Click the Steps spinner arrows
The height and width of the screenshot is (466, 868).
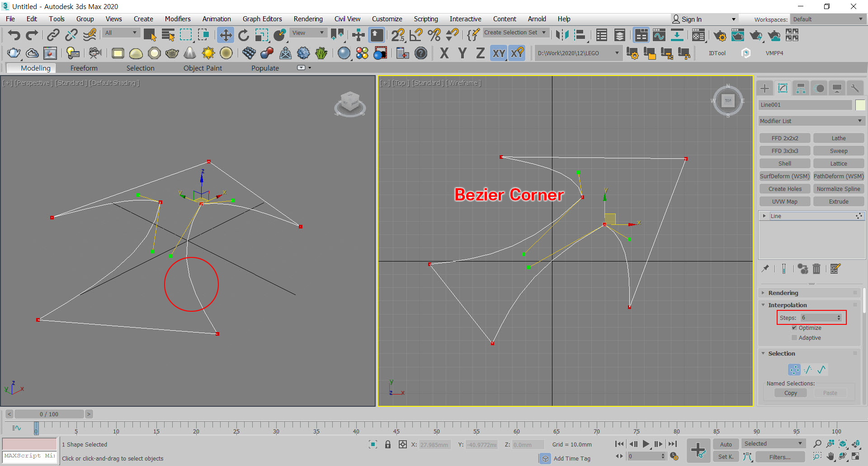coord(839,318)
